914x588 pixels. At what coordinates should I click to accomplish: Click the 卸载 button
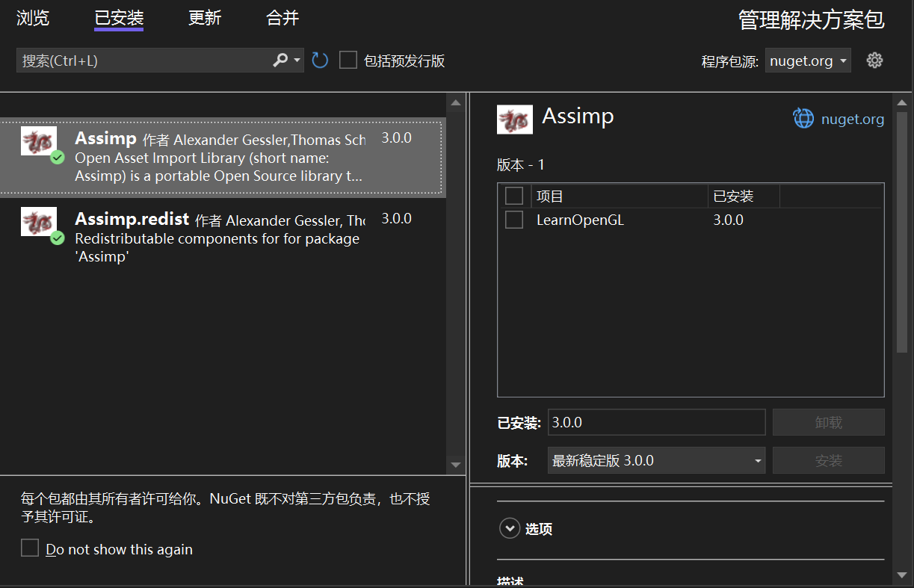coord(828,422)
